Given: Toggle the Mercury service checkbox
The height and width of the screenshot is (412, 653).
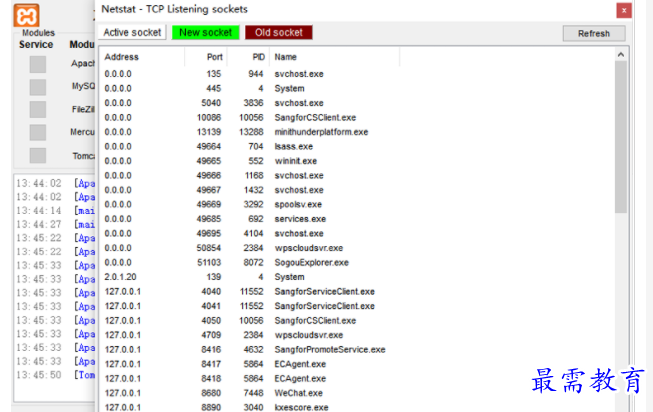Looking at the screenshot, I should pos(38,132).
